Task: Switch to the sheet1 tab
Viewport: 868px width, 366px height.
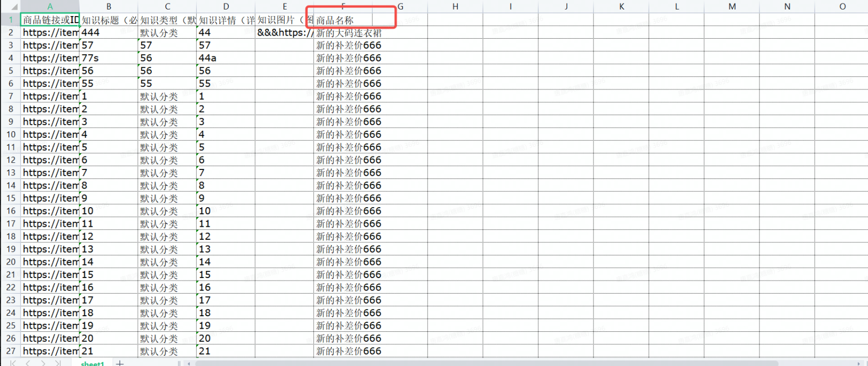Action: click(x=93, y=363)
